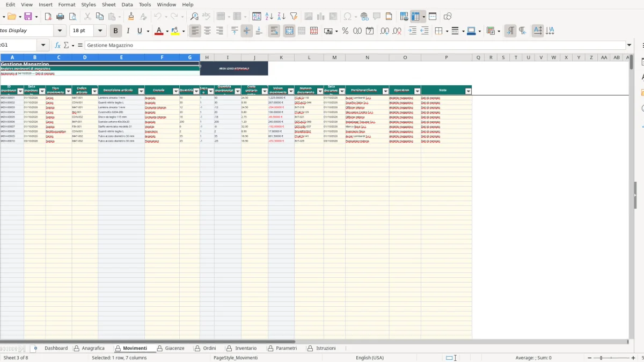Viewport: 644px width, 362px height.
Task: Click column header K
Action: [281, 57]
